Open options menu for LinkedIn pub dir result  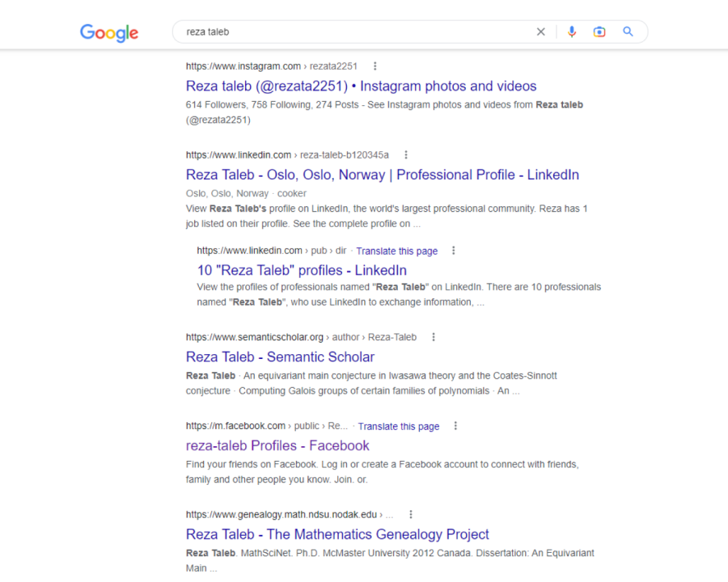tap(454, 251)
